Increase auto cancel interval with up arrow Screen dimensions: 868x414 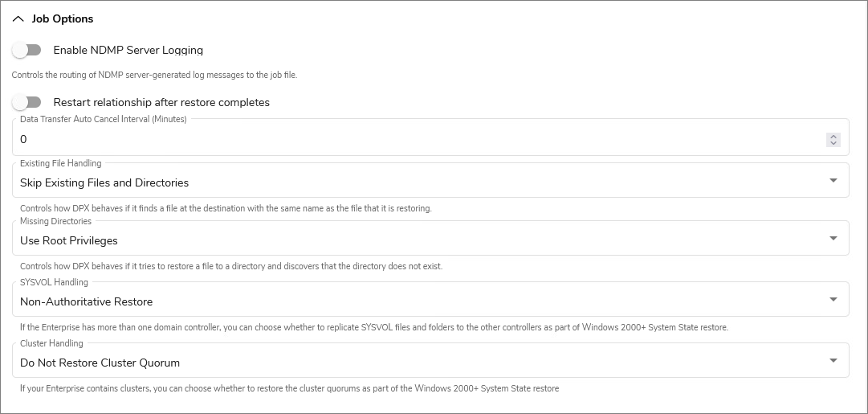[833, 137]
